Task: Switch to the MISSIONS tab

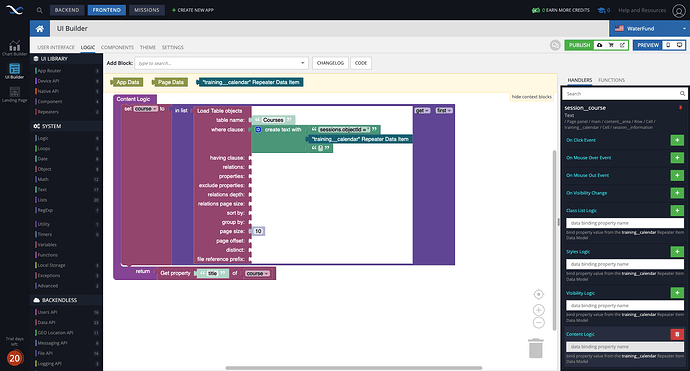Action: [147, 10]
